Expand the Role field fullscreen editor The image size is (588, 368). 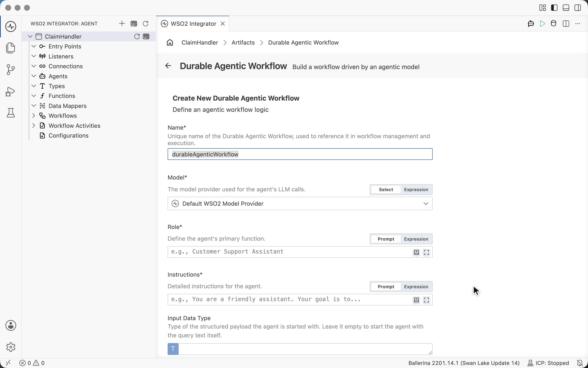pyautogui.click(x=427, y=252)
